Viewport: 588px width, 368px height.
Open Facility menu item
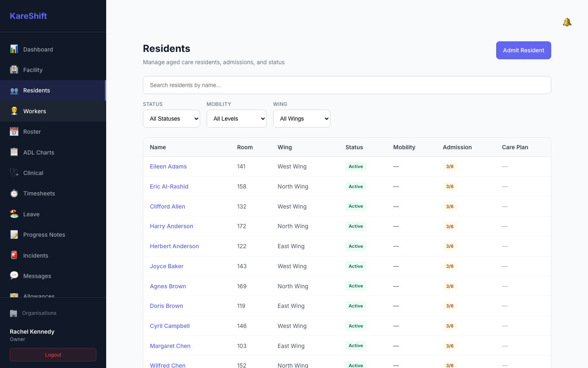53,70
